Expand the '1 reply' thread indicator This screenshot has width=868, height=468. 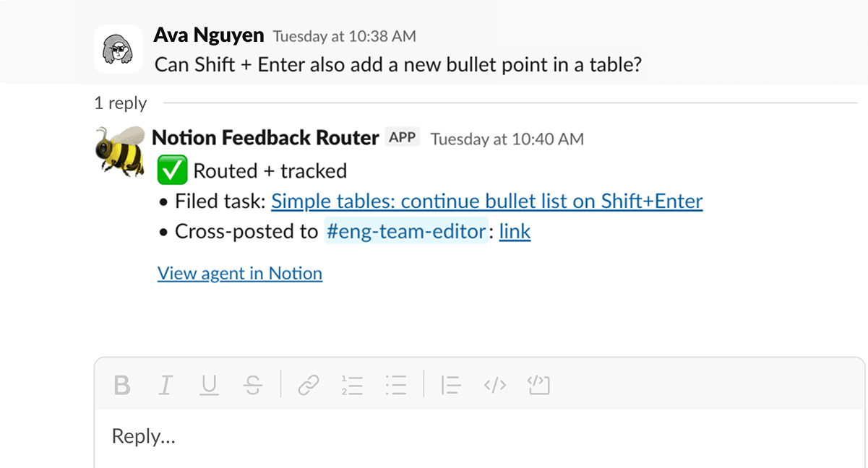(120, 103)
